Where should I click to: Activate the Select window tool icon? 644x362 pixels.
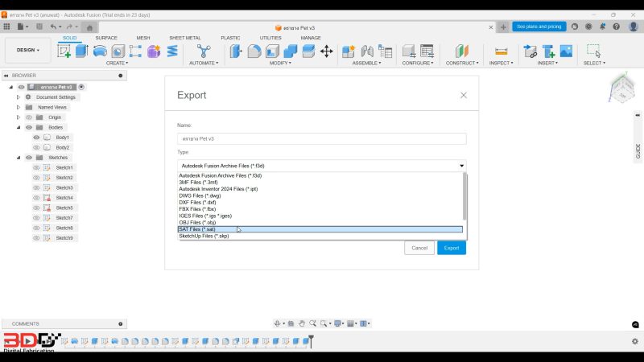pyautogui.click(x=593, y=51)
